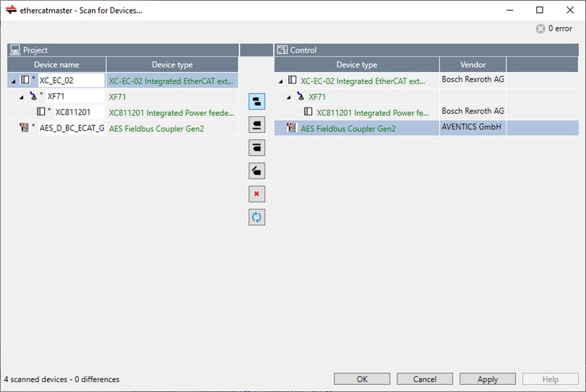Image resolution: width=586 pixels, height=392 pixels.
Task: Click the AES_D_BC_ECAT_G coupler icon in Project
Action: point(24,127)
